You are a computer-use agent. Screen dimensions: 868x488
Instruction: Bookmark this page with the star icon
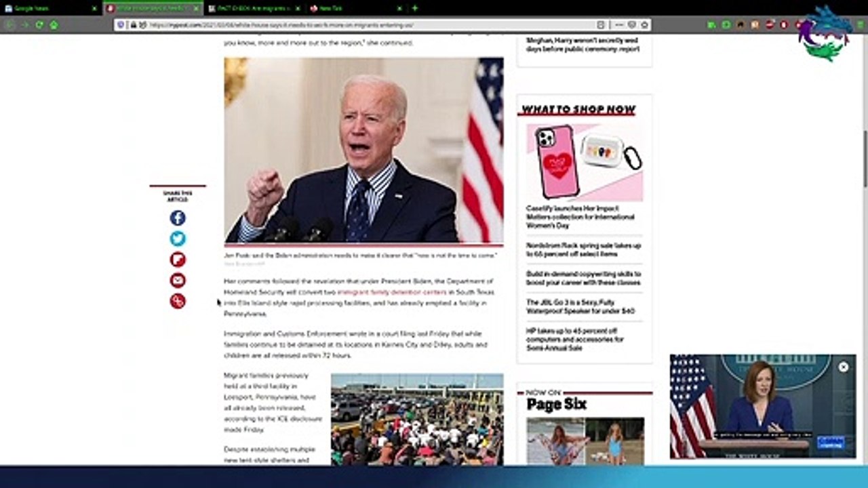click(x=644, y=24)
